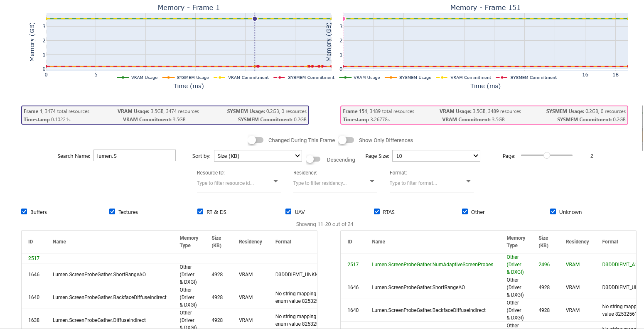Click inside the Search Name input field
The height and width of the screenshot is (329, 644).
point(134,155)
